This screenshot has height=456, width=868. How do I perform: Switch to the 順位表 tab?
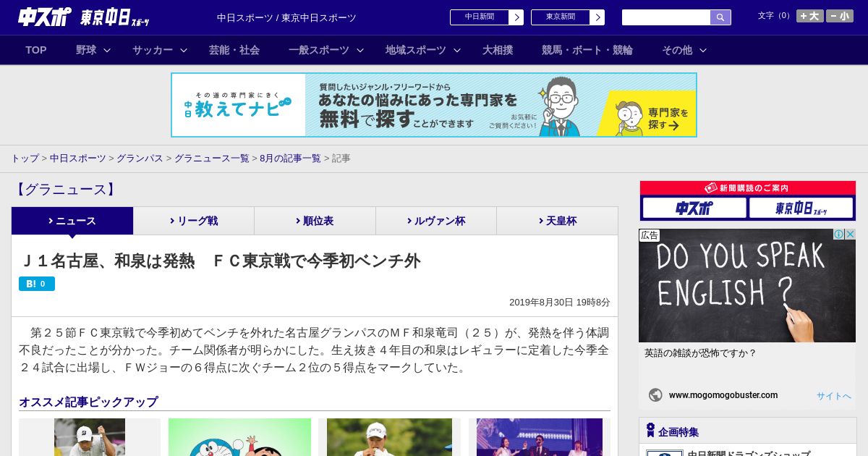315,221
